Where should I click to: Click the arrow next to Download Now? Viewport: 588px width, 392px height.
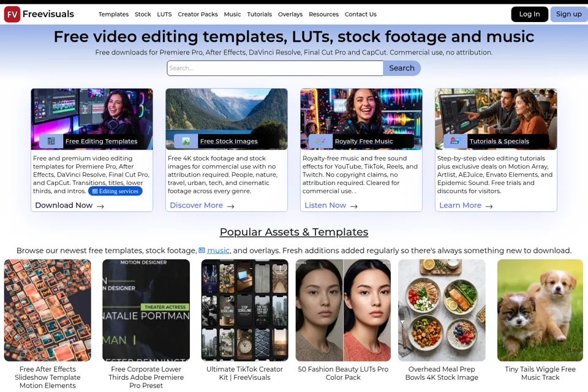point(100,206)
